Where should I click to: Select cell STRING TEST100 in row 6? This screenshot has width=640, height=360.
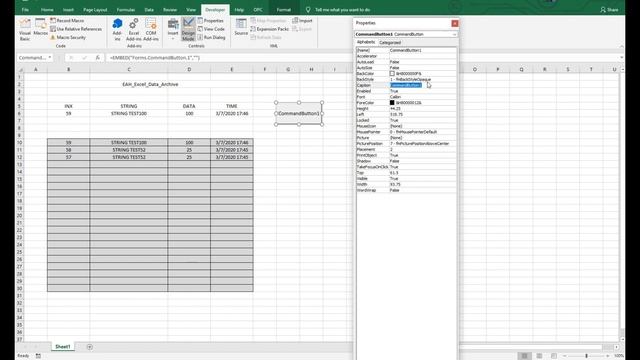(x=129, y=113)
